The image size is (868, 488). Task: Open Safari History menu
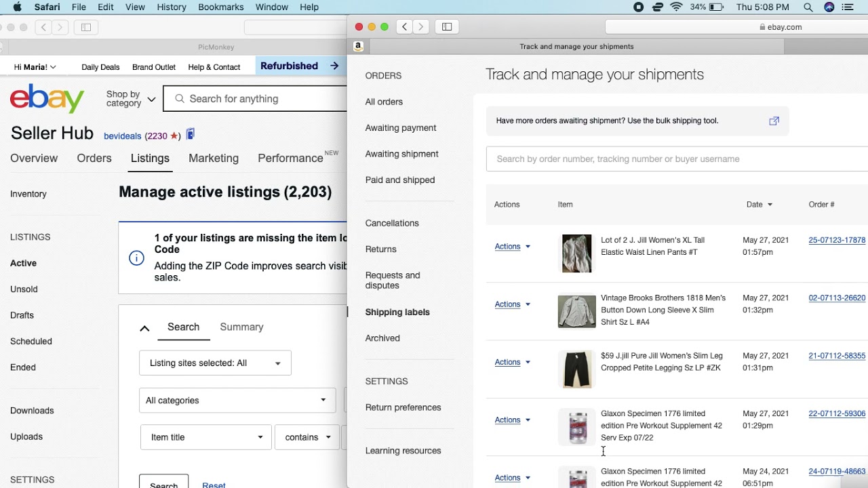pyautogui.click(x=172, y=7)
